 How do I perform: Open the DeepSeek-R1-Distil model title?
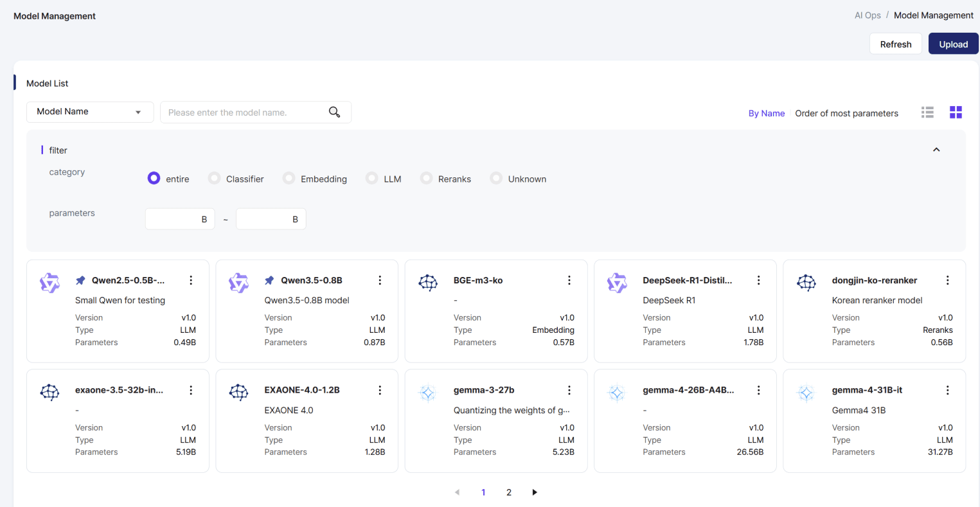(687, 280)
